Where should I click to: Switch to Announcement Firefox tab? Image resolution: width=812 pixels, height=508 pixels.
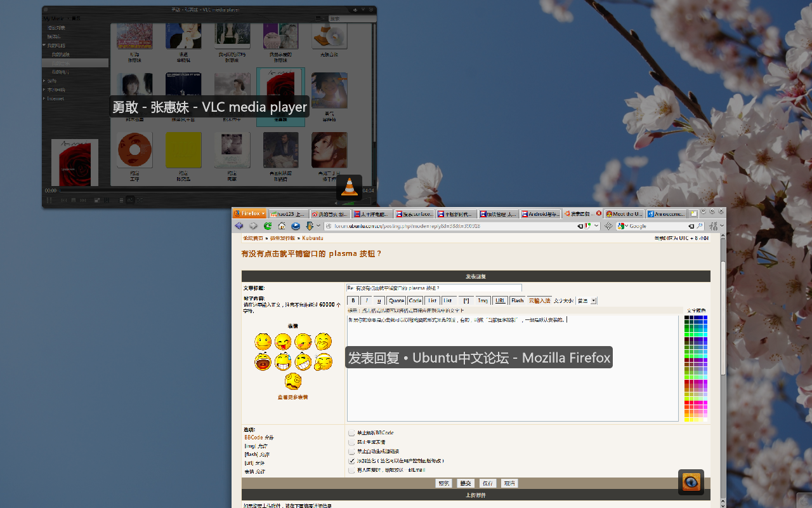click(666, 214)
